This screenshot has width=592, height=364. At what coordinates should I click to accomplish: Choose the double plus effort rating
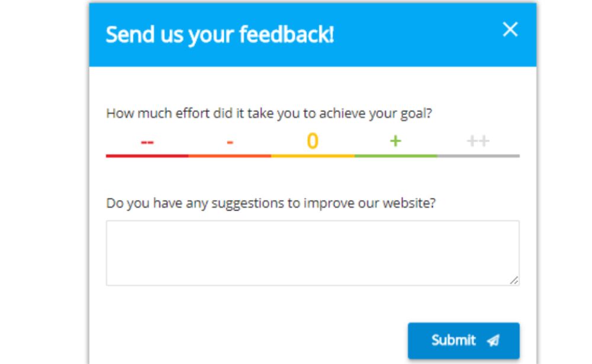point(478,141)
